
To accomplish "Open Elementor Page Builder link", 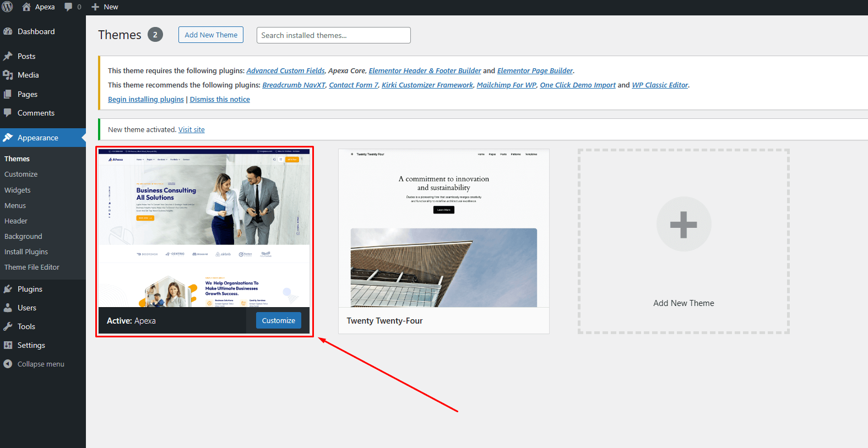I will pos(535,70).
